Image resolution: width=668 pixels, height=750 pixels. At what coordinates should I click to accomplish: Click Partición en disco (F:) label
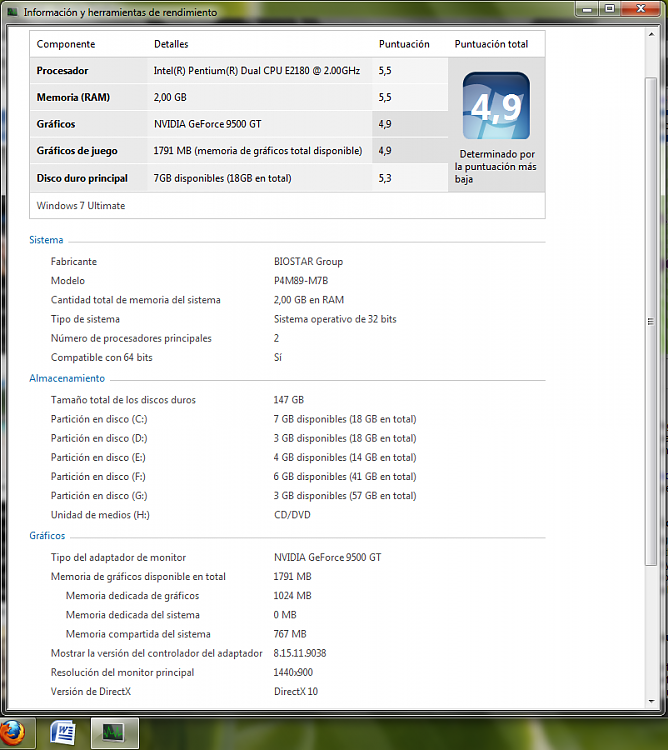tap(98, 476)
